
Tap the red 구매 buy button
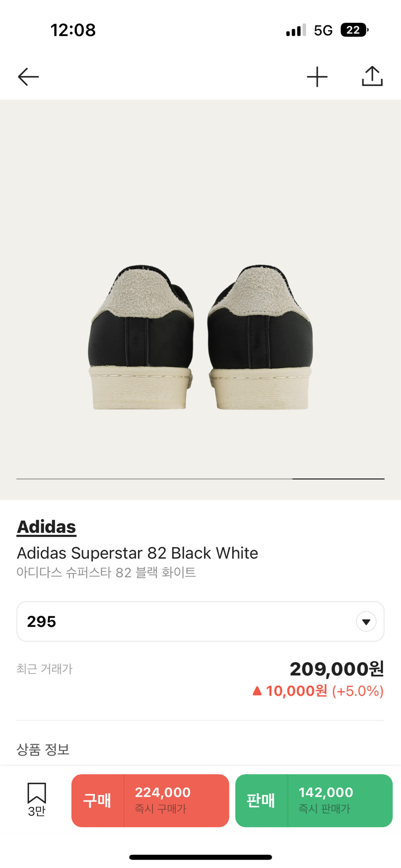(97, 801)
